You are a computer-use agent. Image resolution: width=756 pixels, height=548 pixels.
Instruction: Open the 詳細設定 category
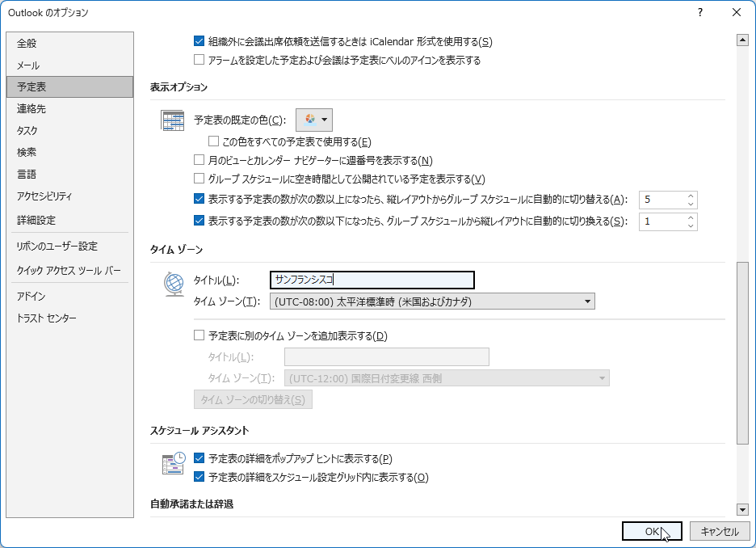(70, 220)
